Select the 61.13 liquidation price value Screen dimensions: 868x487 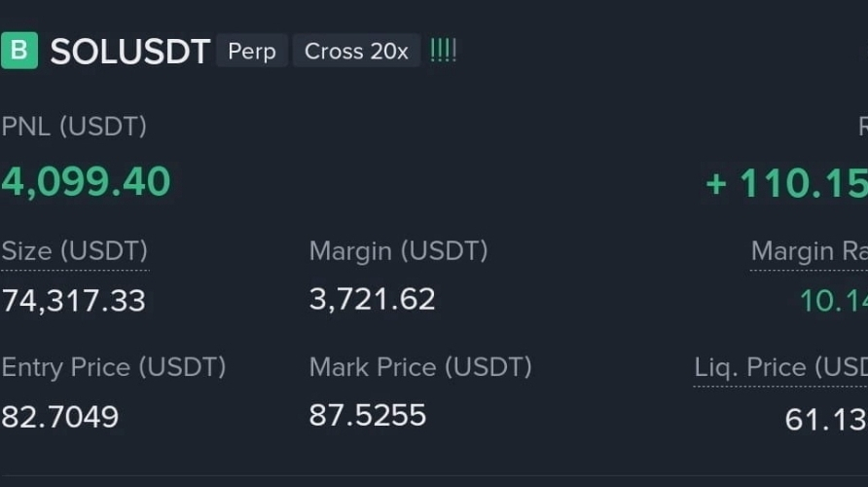[824, 420]
